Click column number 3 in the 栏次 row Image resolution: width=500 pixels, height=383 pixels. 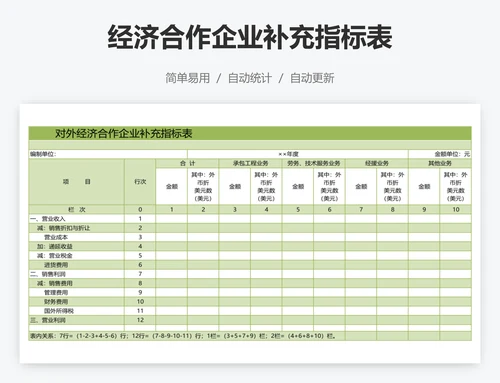235,209
